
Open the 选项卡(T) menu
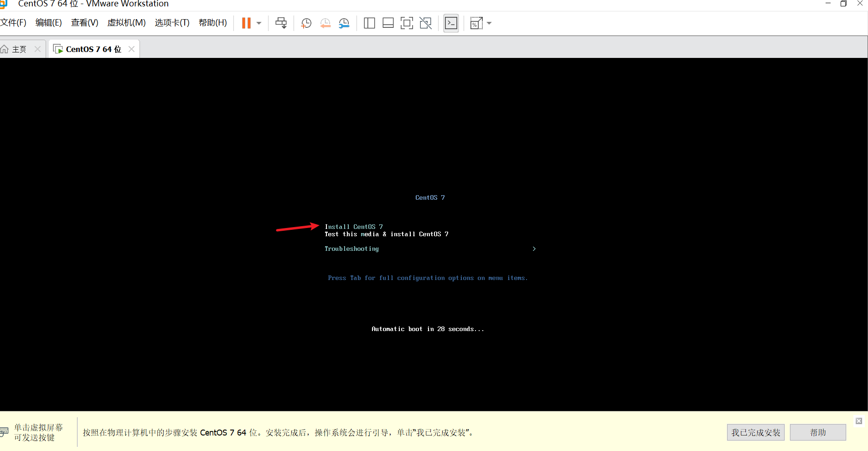click(172, 23)
